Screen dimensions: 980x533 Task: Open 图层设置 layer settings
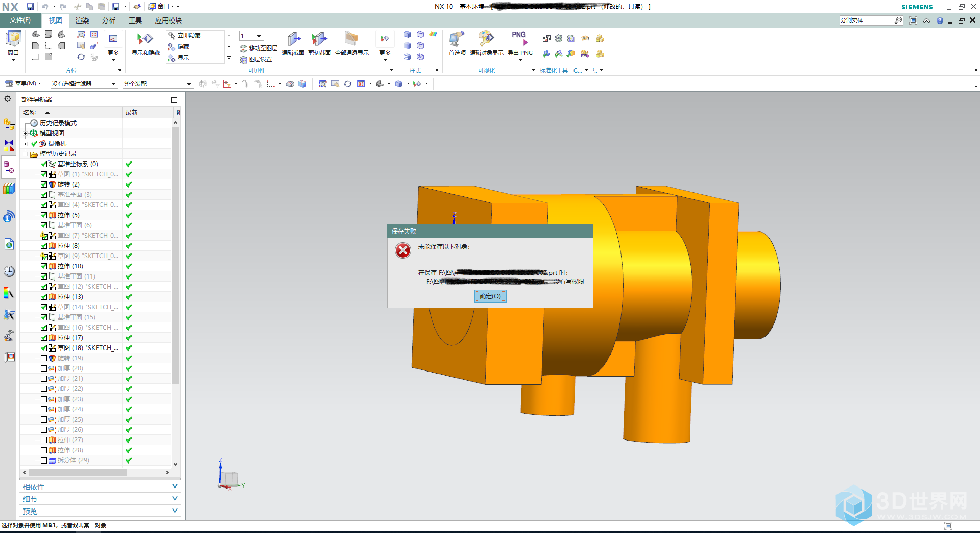pyautogui.click(x=256, y=59)
